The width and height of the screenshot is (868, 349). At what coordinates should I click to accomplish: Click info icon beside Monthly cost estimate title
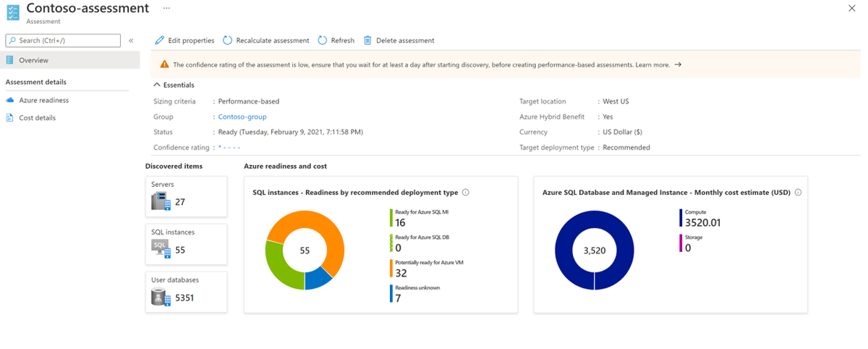pos(798,193)
